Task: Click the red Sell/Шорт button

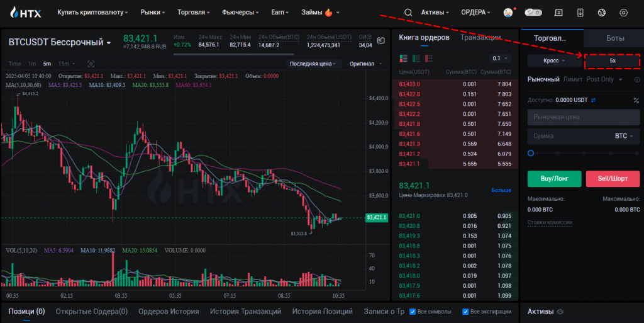Action: tap(613, 179)
